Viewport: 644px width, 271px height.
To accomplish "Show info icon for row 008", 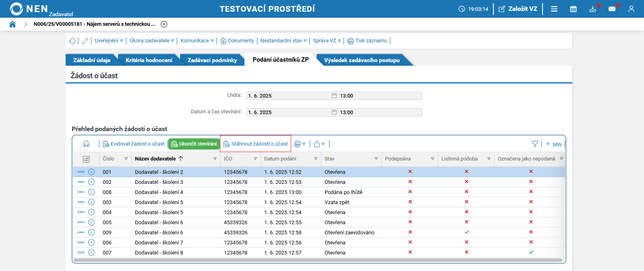I will (x=91, y=192).
